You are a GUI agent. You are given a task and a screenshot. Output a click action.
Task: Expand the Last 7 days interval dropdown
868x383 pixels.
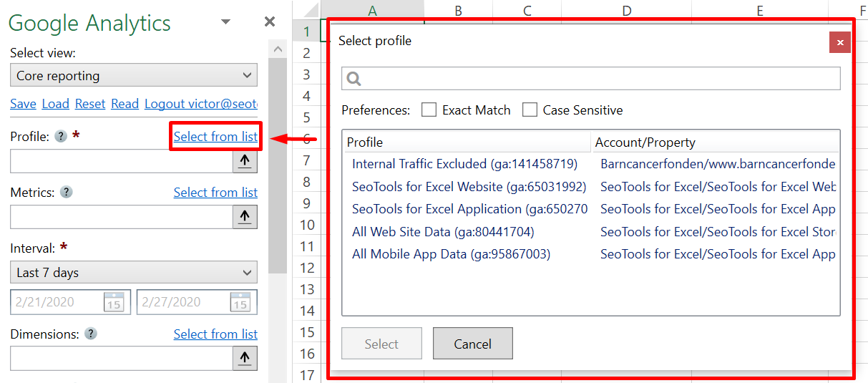tap(134, 273)
